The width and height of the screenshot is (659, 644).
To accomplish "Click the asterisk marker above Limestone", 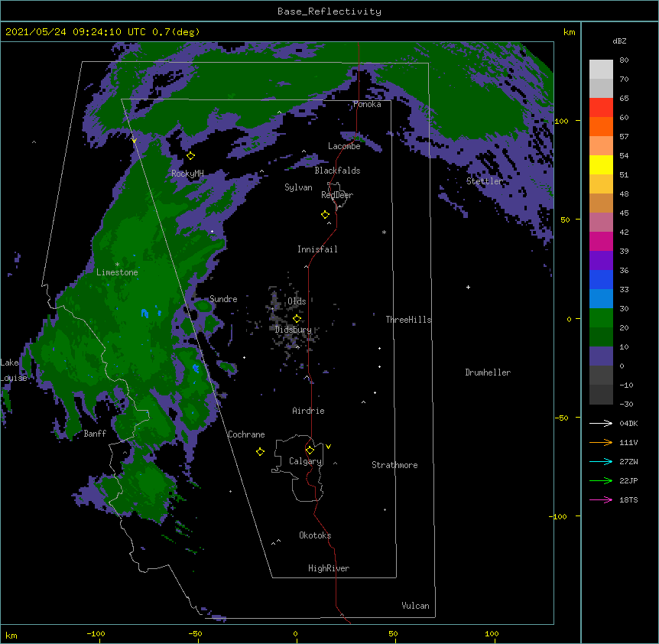I will pyautogui.click(x=117, y=265).
